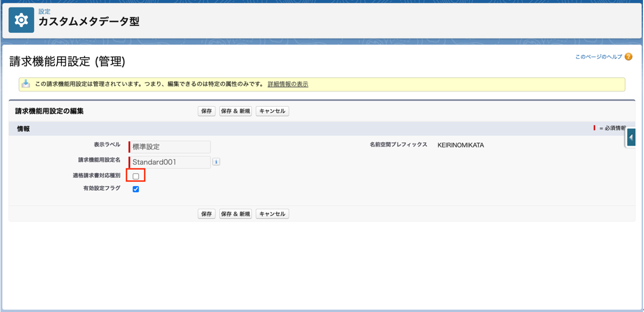Click the 設定 label above the page title

click(44, 11)
